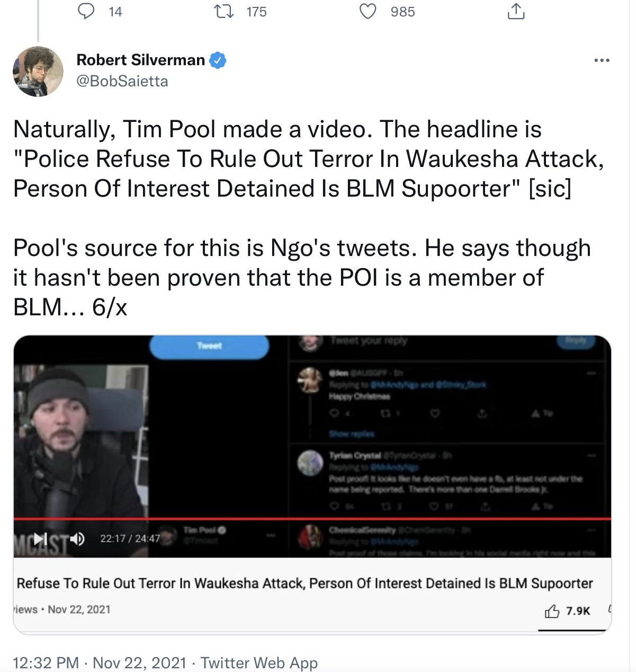
Task: Click the skip-next icon in video controls
Action: [40, 539]
